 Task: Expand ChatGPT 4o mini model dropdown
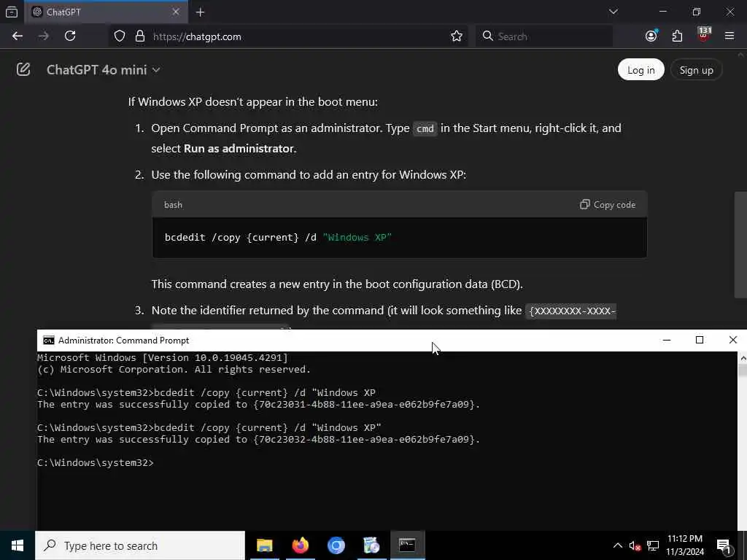coord(104,70)
